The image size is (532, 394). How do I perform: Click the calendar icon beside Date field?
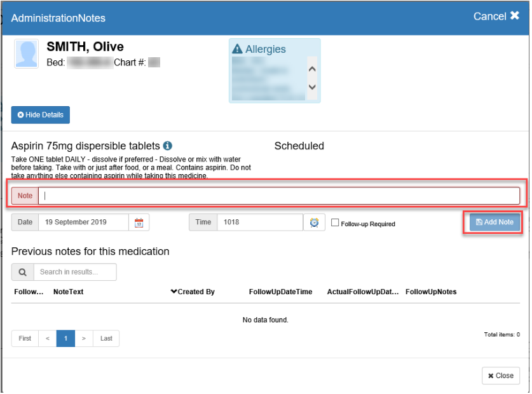tap(139, 222)
